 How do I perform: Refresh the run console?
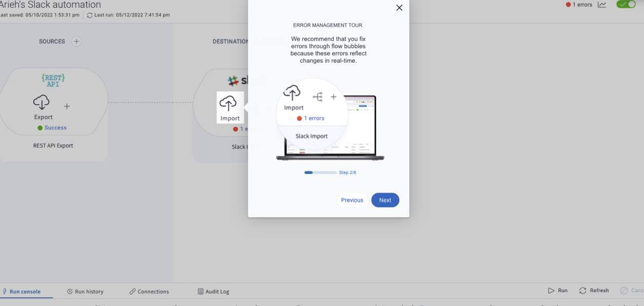click(x=594, y=291)
